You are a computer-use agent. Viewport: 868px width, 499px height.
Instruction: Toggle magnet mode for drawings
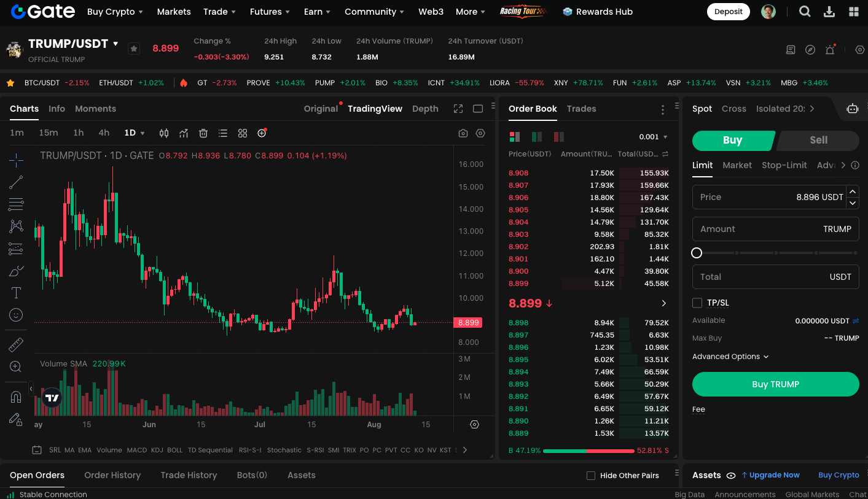click(16, 397)
